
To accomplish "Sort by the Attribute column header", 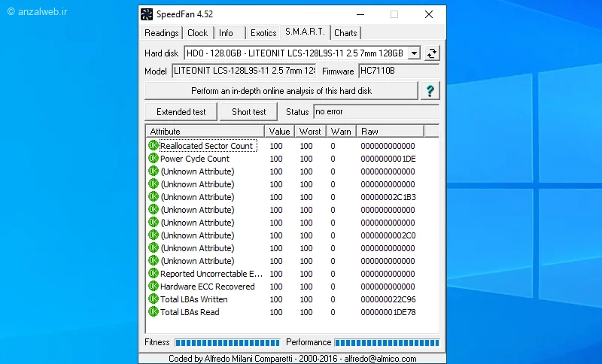I will pyautogui.click(x=199, y=132).
